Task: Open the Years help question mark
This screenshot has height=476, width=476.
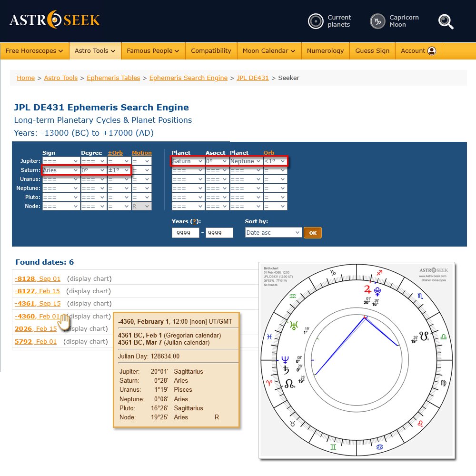Action: [194, 221]
